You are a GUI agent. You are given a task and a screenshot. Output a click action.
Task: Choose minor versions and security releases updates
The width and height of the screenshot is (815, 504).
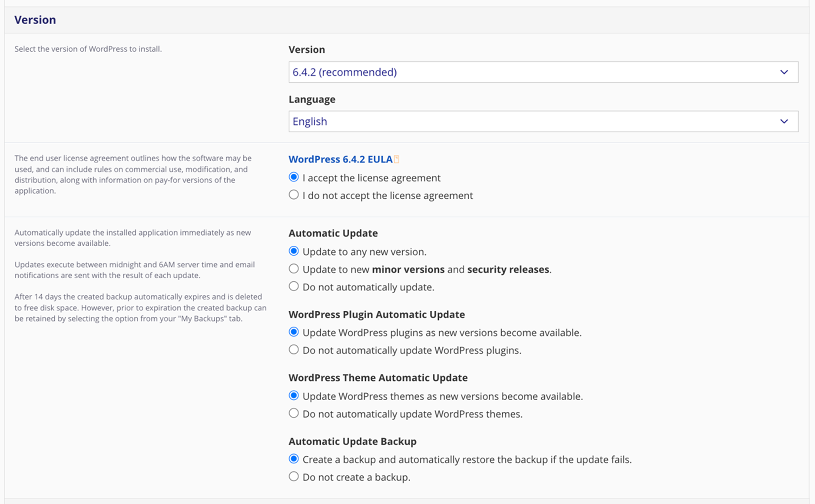(x=294, y=269)
